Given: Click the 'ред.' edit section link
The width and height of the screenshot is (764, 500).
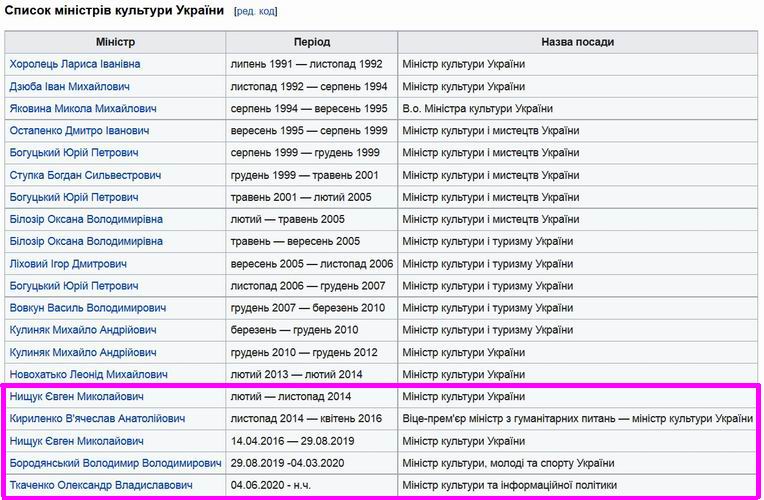Looking at the screenshot, I should [246, 12].
